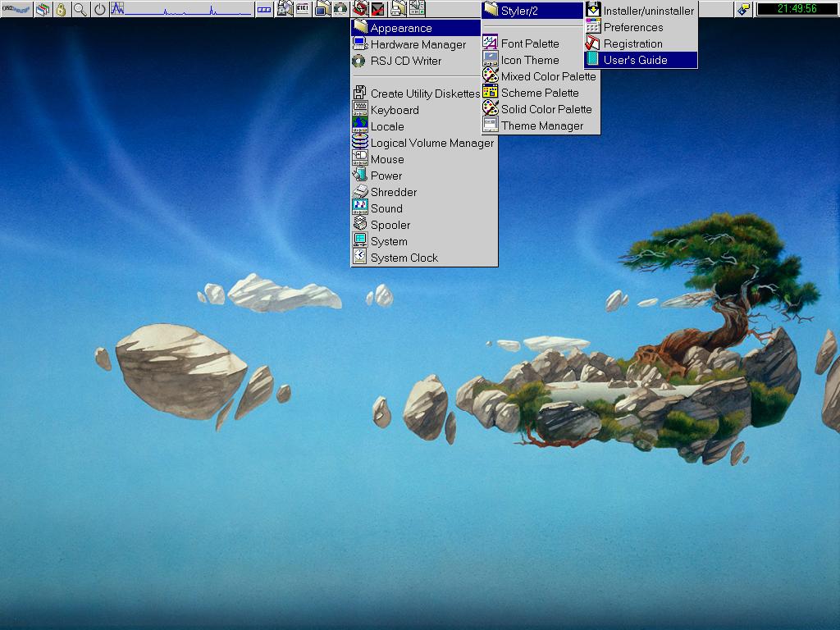Launch the Theme Manager
Image resolution: width=840 pixels, height=630 pixels.
click(x=542, y=126)
